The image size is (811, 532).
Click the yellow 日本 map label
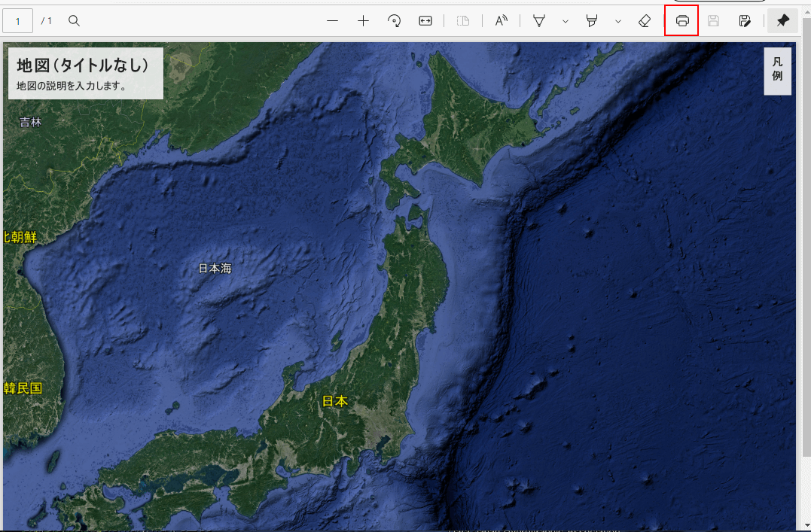334,400
